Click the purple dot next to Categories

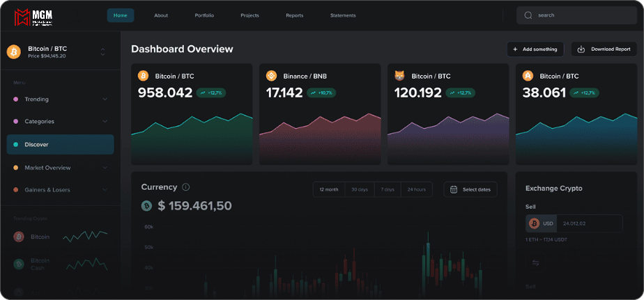(x=15, y=122)
